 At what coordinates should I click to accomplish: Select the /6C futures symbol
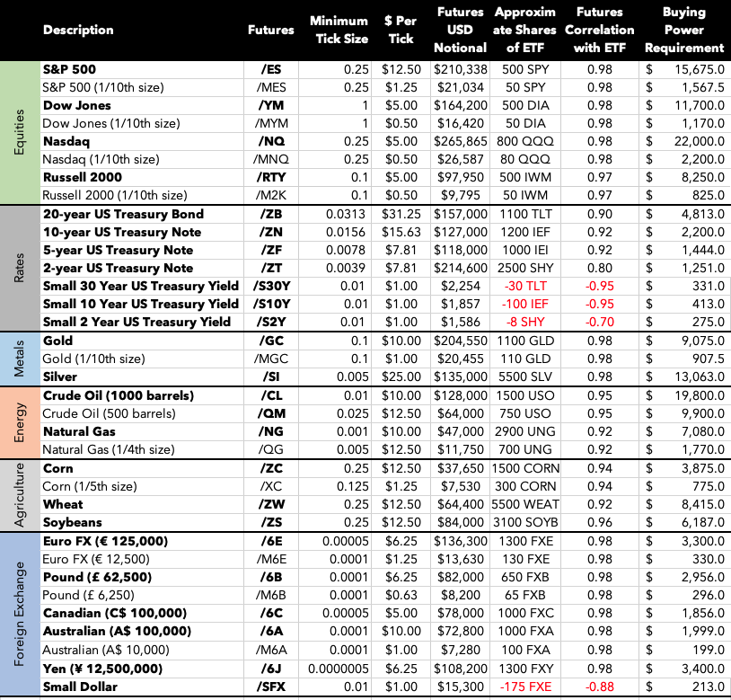(x=271, y=613)
